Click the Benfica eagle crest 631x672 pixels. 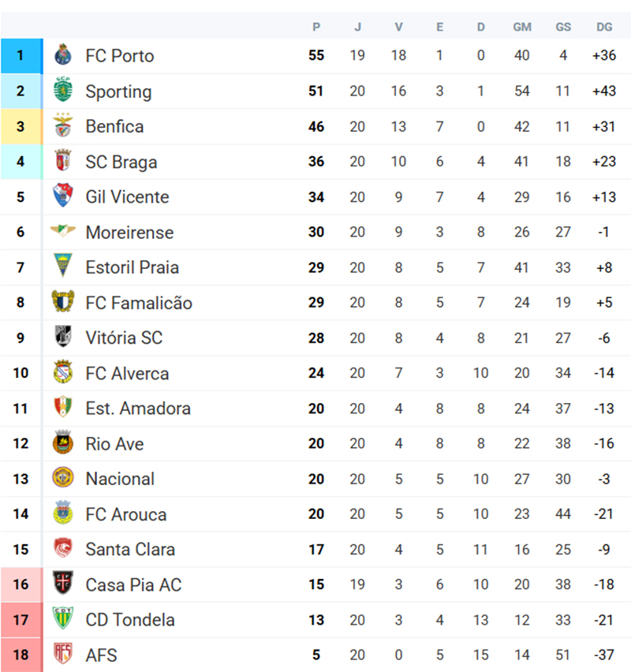pos(62,126)
